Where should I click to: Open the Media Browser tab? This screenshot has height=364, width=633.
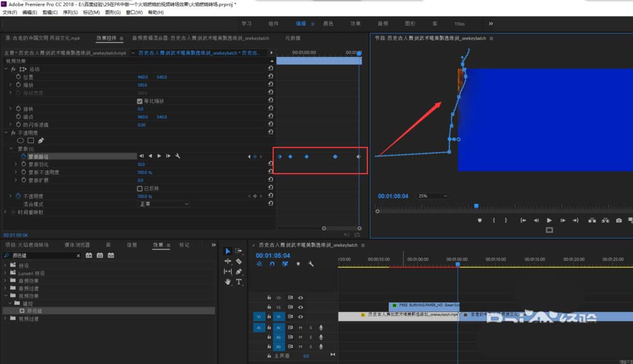click(77, 245)
